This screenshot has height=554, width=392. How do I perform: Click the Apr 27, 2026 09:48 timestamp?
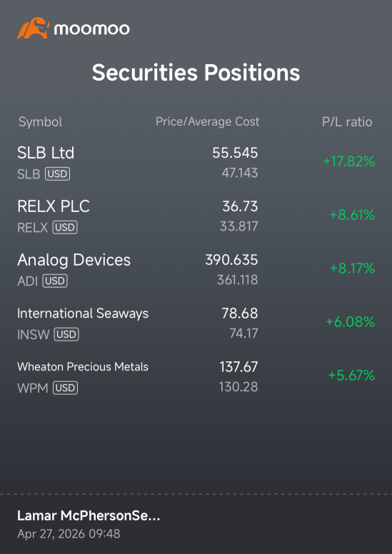tap(69, 533)
